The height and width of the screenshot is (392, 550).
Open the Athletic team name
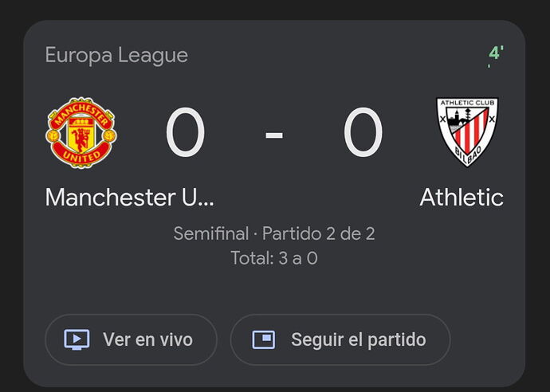[x=462, y=197]
